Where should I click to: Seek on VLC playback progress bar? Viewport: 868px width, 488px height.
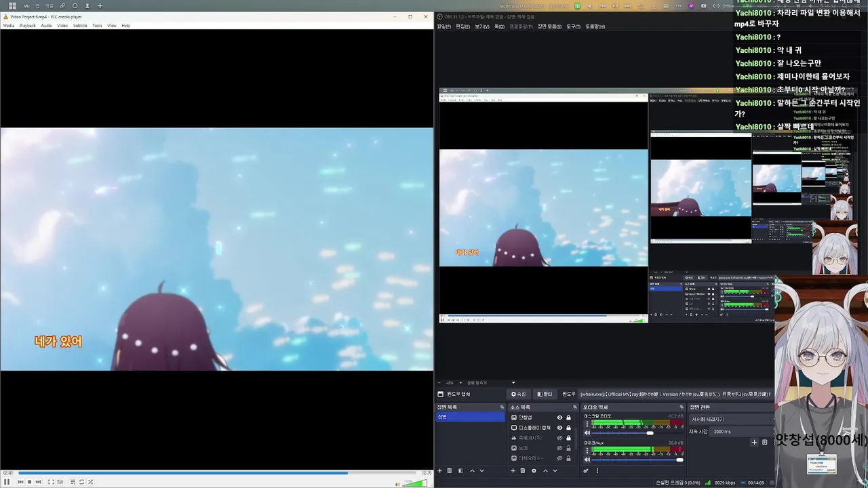pos(217,472)
